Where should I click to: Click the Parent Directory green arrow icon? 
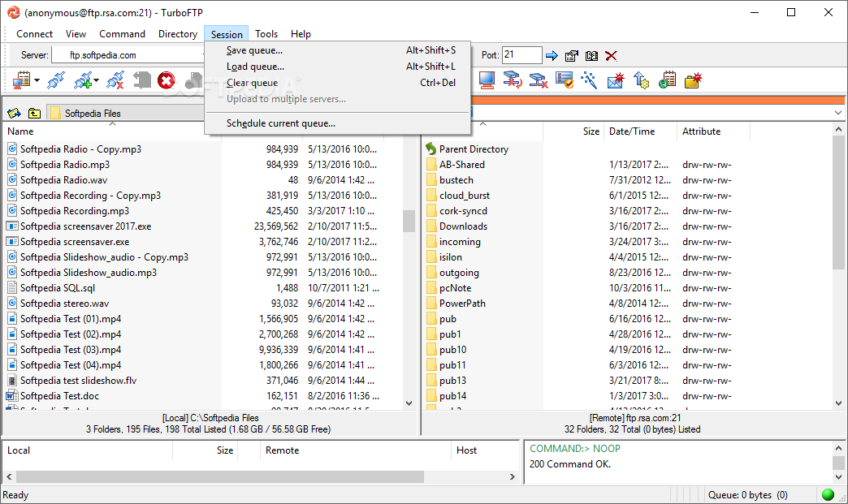pos(431,149)
